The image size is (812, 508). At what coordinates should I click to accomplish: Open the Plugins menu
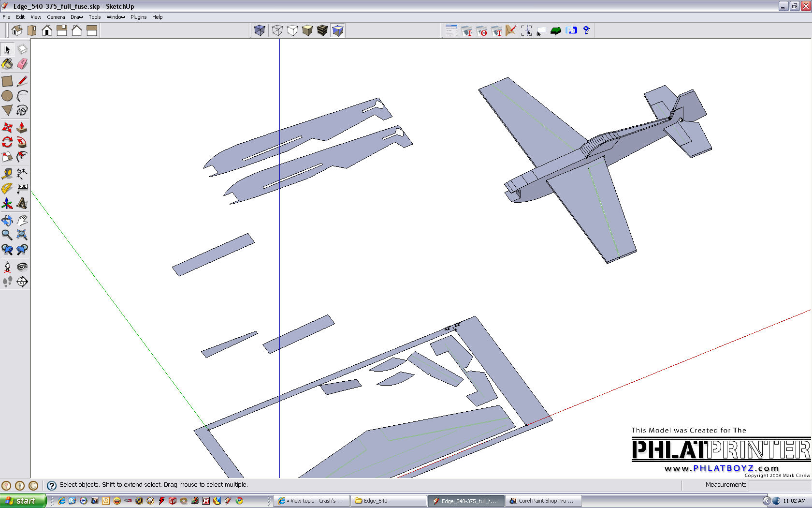point(138,17)
